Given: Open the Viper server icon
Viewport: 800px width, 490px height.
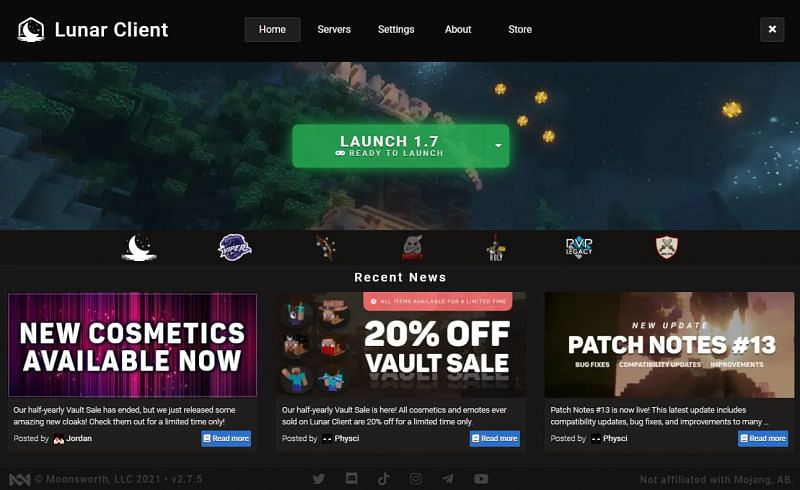Looking at the screenshot, I should click(x=235, y=248).
